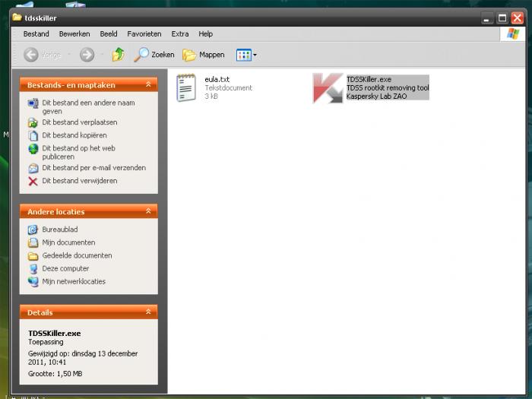Open the Bestand menu

(x=36, y=34)
